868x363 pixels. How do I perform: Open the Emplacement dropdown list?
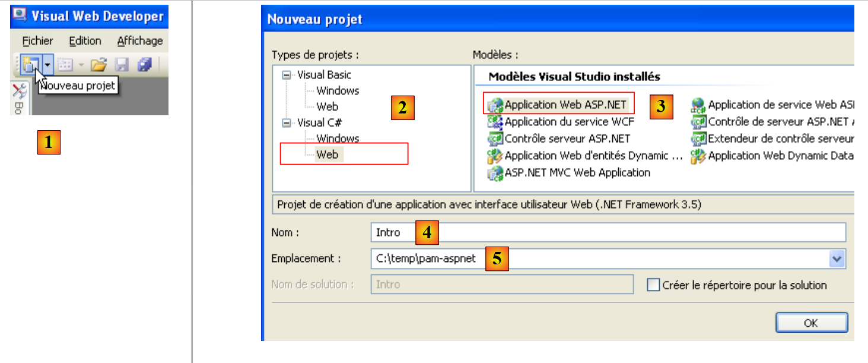coord(837,259)
